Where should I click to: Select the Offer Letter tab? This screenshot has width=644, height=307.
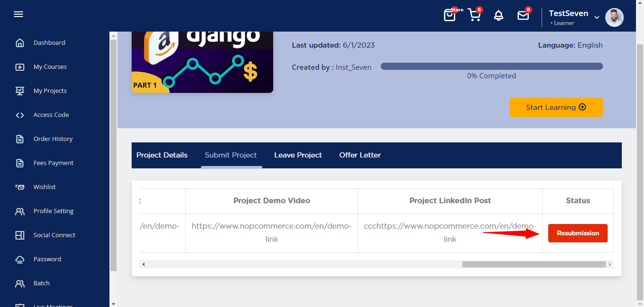pyautogui.click(x=360, y=155)
